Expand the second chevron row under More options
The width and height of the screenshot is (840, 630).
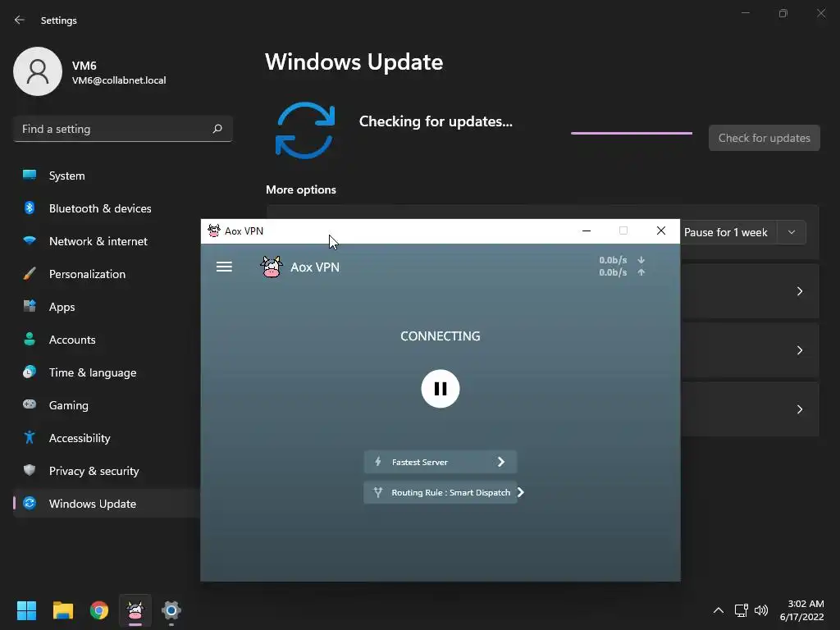[x=799, y=350]
